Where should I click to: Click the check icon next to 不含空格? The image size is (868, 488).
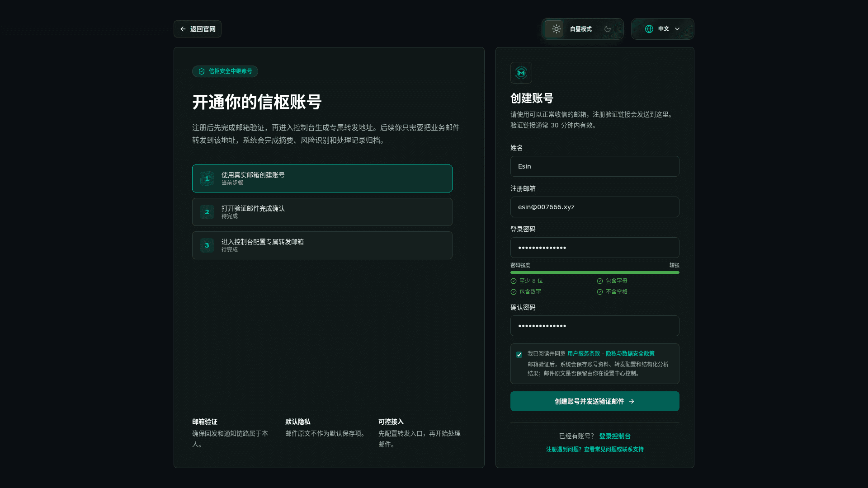(599, 292)
